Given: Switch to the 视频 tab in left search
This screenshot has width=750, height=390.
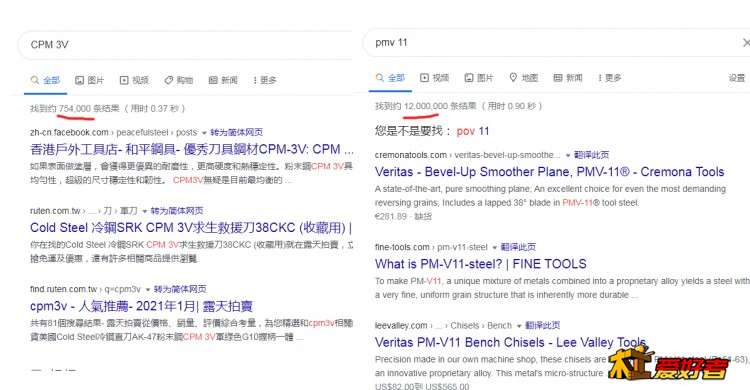Looking at the screenshot, I should (134, 80).
